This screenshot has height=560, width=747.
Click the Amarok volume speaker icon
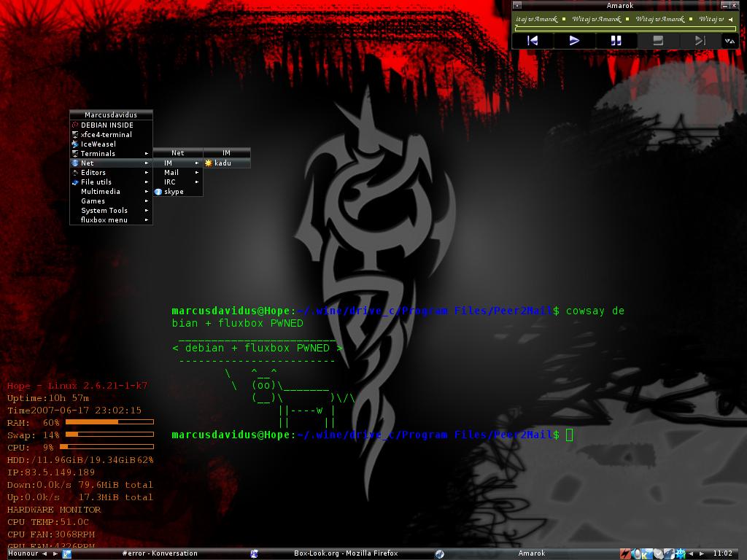tap(730, 20)
